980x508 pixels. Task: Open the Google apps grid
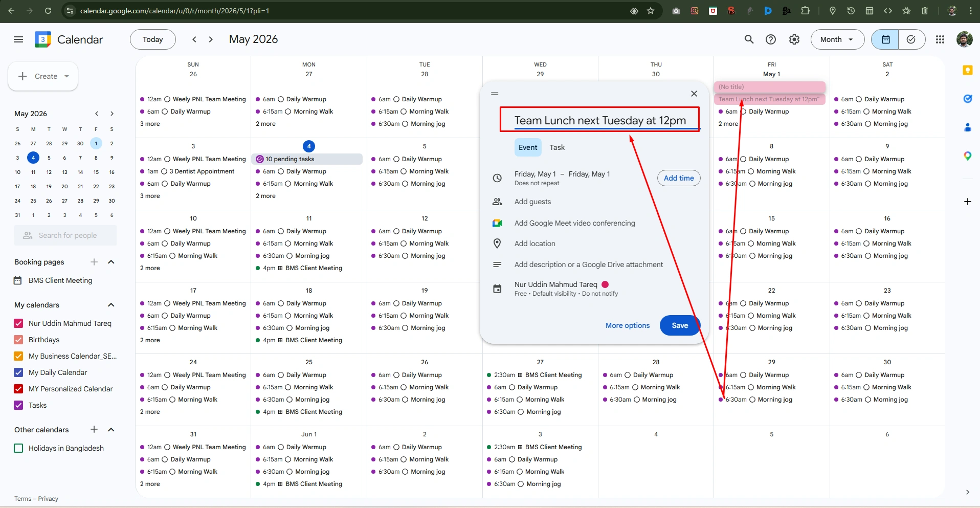click(x=940, y=39)
